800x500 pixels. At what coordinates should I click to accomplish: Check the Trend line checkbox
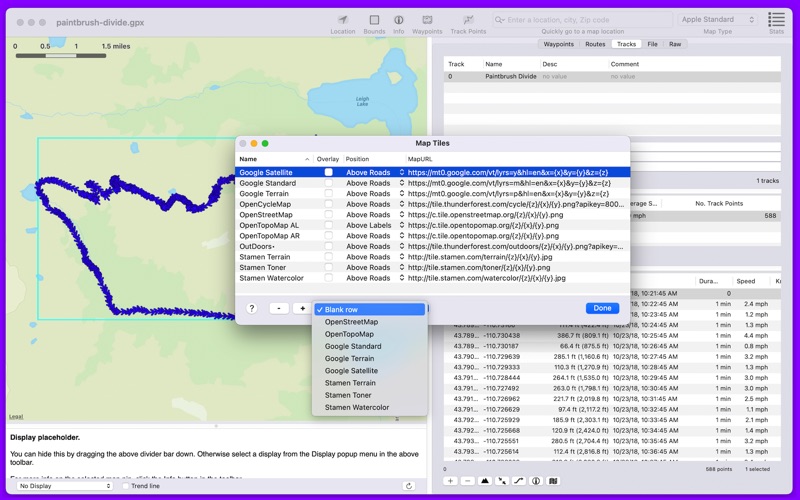pyautogui.click(x=126, y=486)
